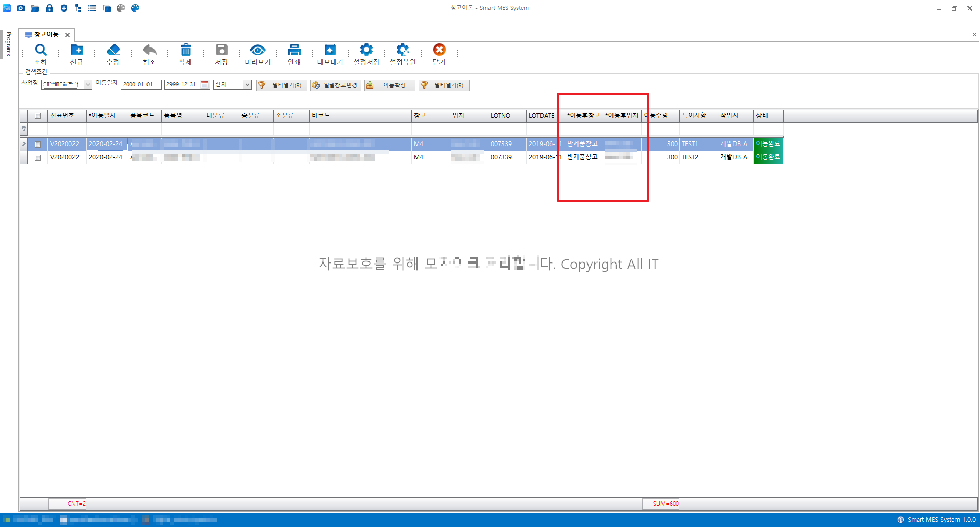Open the calendar picker next to 2999-12-31
Viewport: 980px width, 527px height.
(x=205, y=85)
